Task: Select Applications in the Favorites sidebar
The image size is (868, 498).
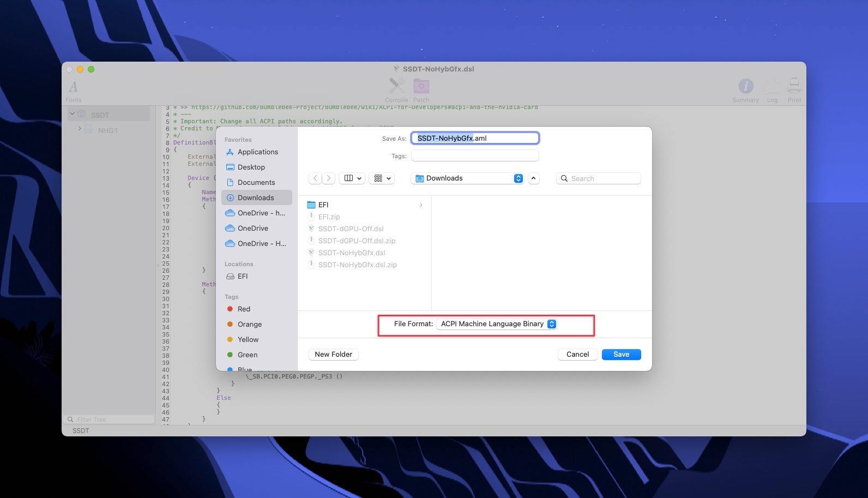Action: click(x=257, y=152)
